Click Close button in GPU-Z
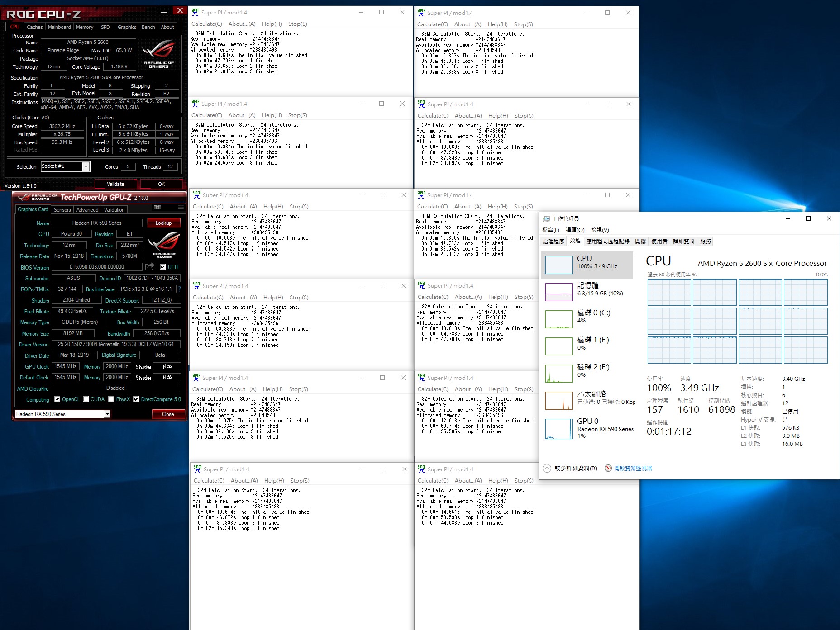This screenshot has width=840, height=630. [x=168, y=414]
